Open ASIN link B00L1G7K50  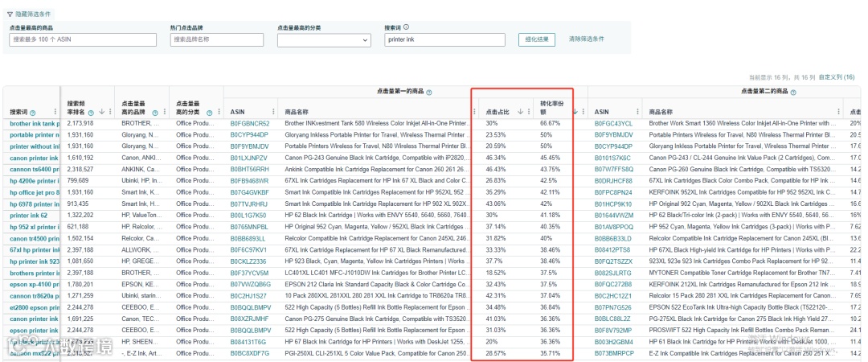click(x=248, y=215)
